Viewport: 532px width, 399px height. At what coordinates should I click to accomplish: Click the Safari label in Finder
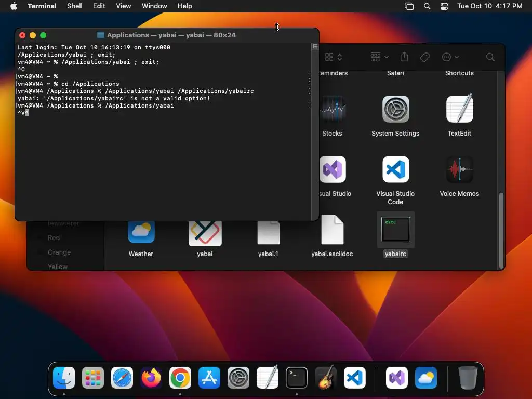(x=395, y=73)
